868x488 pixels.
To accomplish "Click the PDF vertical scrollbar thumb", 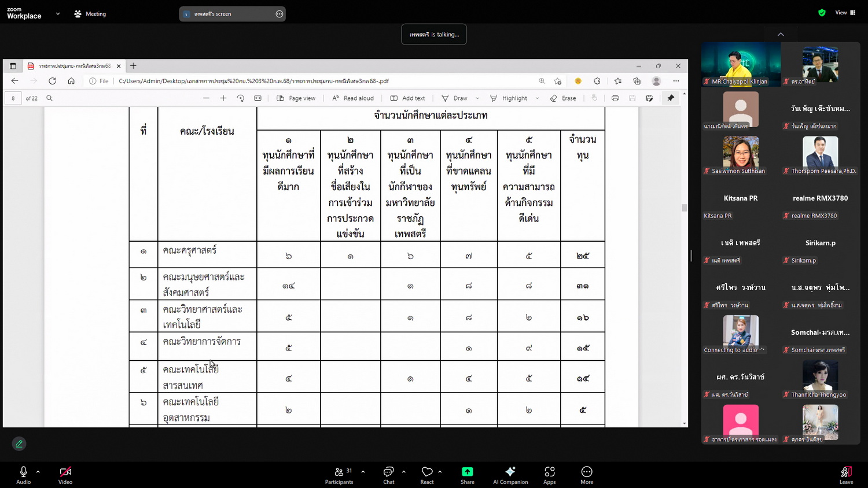I will coord(684,208).
